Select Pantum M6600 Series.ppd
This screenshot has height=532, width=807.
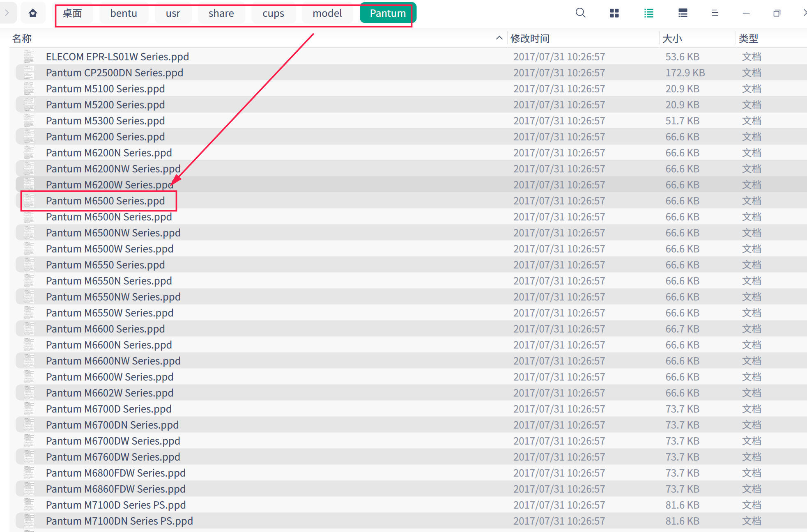click(106, 329)
